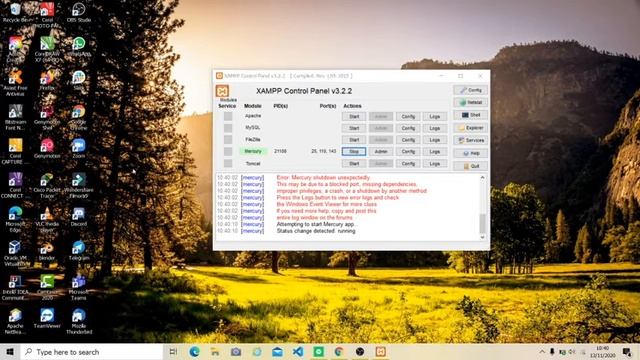Viewport: 640px width, 360px height.
Task: Click the Microsoft Edge desktop icon
Action: pos(16,220)
